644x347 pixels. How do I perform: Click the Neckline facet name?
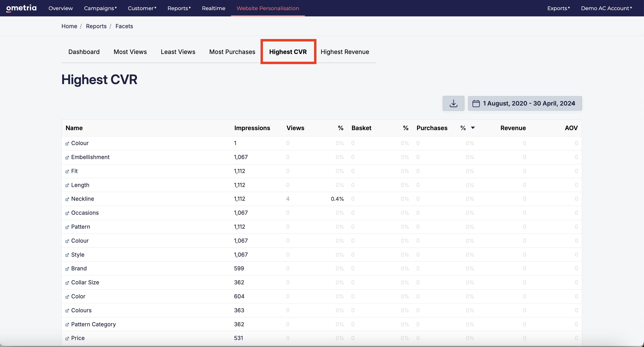[x=82, y=199]
